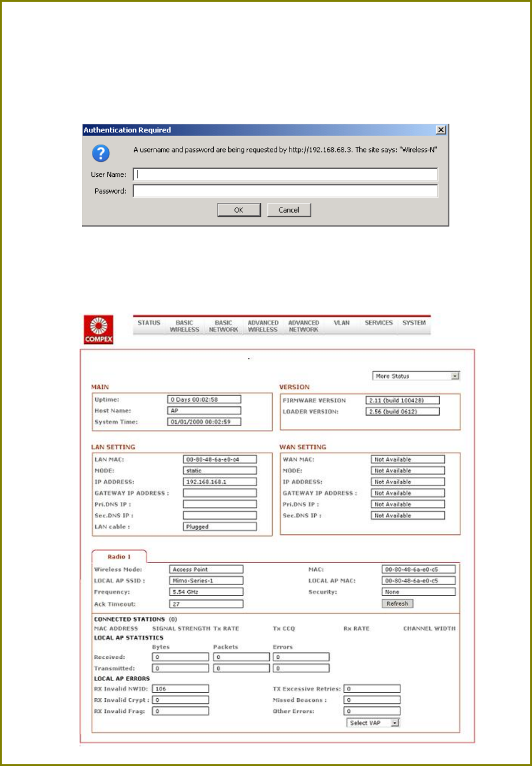
Task: Click RX Invalid NWID field showing 106
Action: click(181, 689)
